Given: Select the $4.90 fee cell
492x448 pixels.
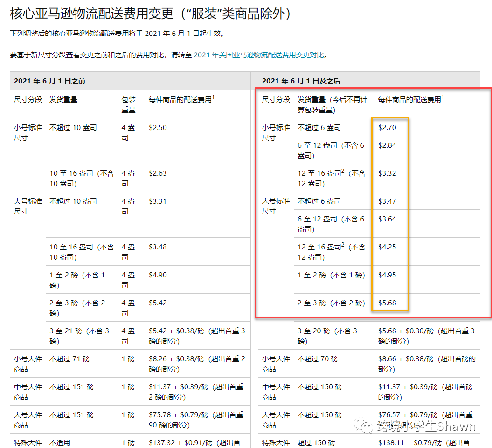Looking at the screenshot, I should [x=158, y=275].
